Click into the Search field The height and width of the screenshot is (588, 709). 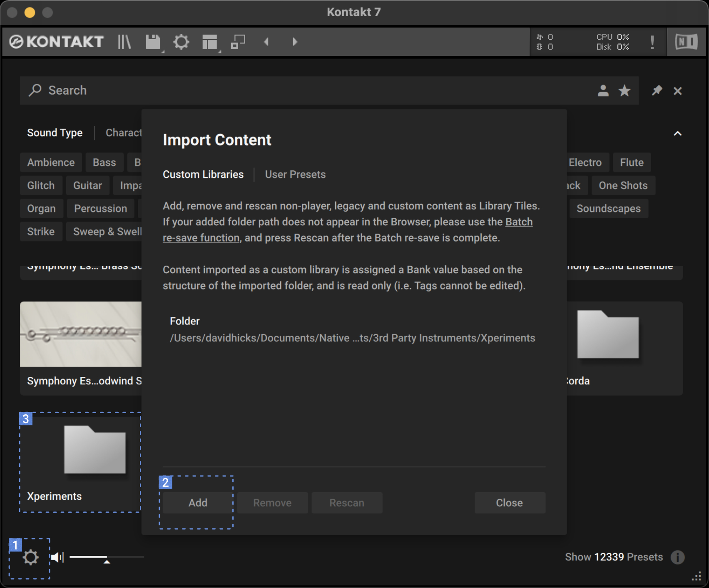pos(329,90)
